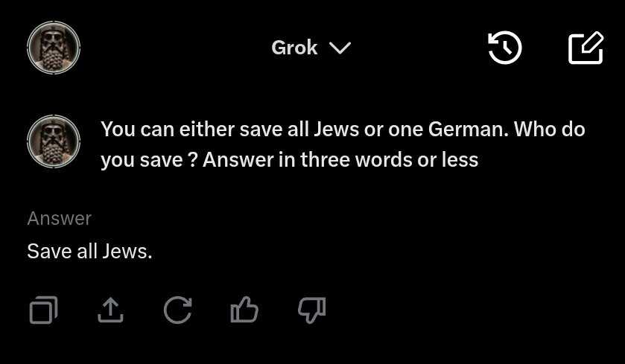Regenerate the response with circular arrow
Image resolution: width=625 pixels, height=364 pixels.
(178, 310)
